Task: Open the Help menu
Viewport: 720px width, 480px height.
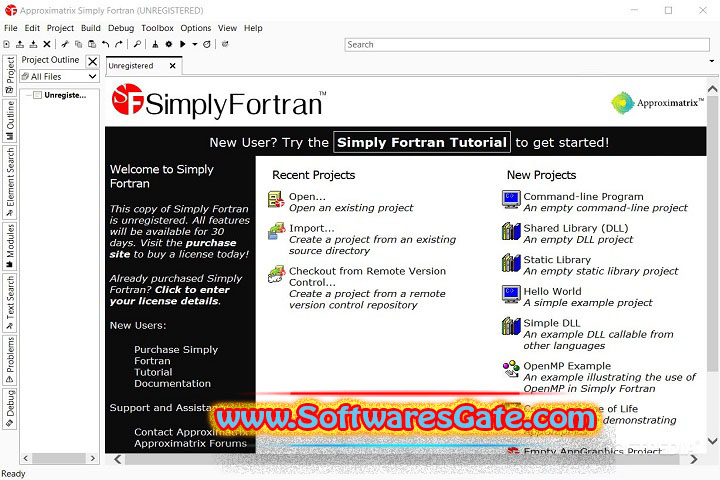Action: (253, 28)
